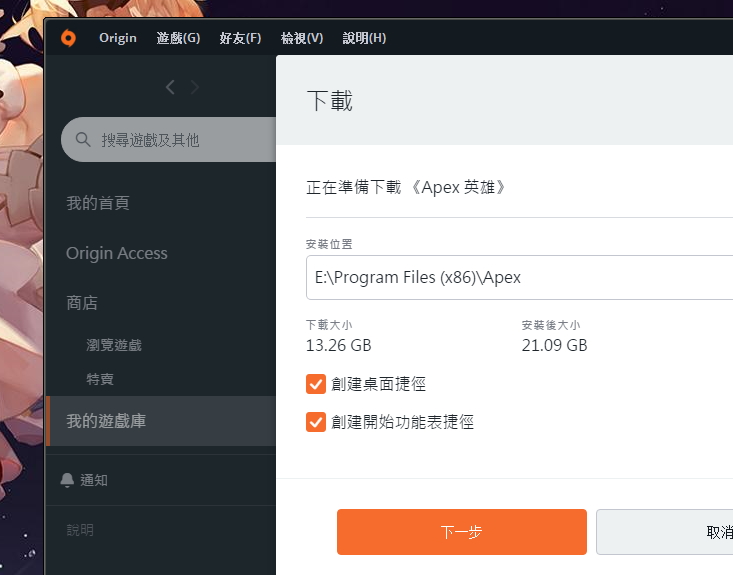
Task: Open the 遊戲(G) menu
Action: [x=178, y=38]
